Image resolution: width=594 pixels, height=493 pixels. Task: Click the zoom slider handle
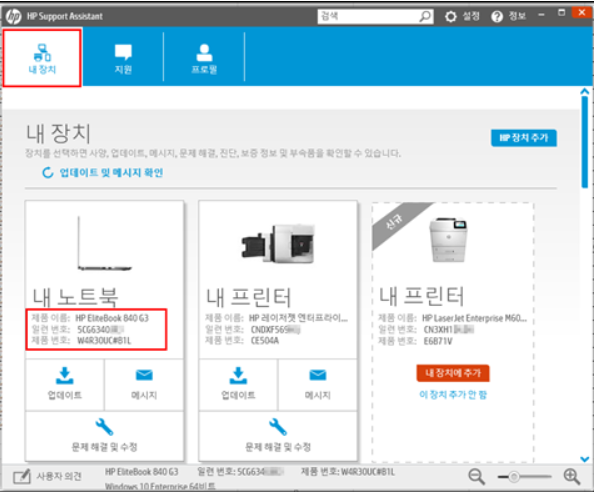[514, 477]
